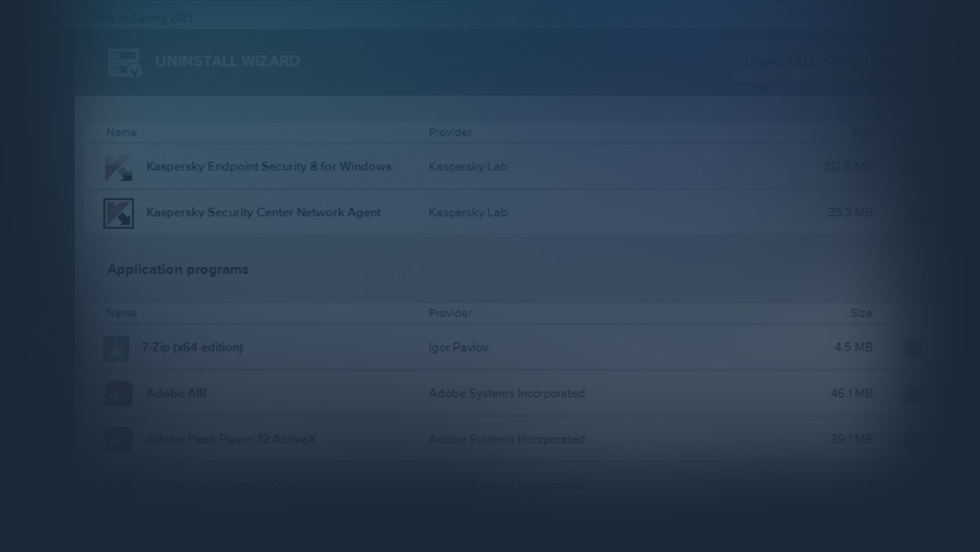Go back using the left arrow
This screenshot has height=552, width=980.
(45, 332)
